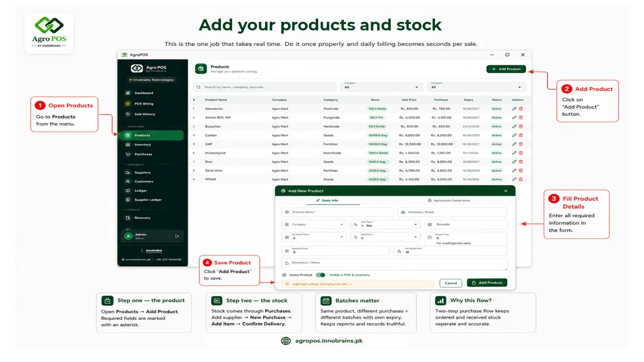Click the Opening Stock field
Viewport: 644px width, 362px height.
[336, 251]
